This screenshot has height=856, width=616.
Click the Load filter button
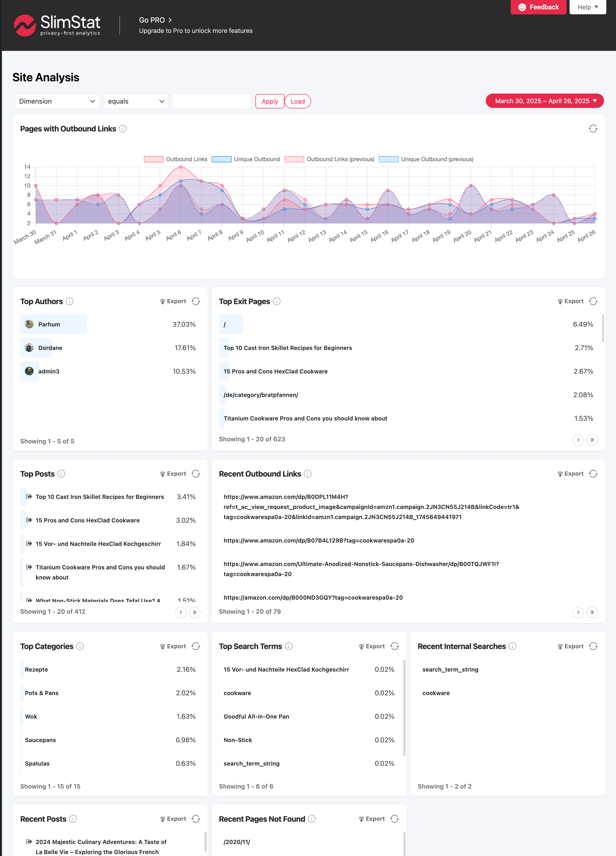coord(297,101)
